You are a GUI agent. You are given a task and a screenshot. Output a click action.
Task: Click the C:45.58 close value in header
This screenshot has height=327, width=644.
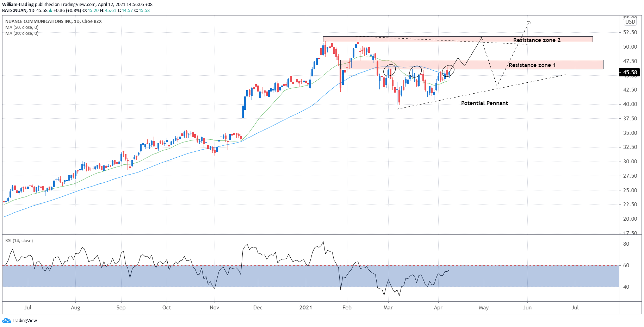[x=142, y=11]
